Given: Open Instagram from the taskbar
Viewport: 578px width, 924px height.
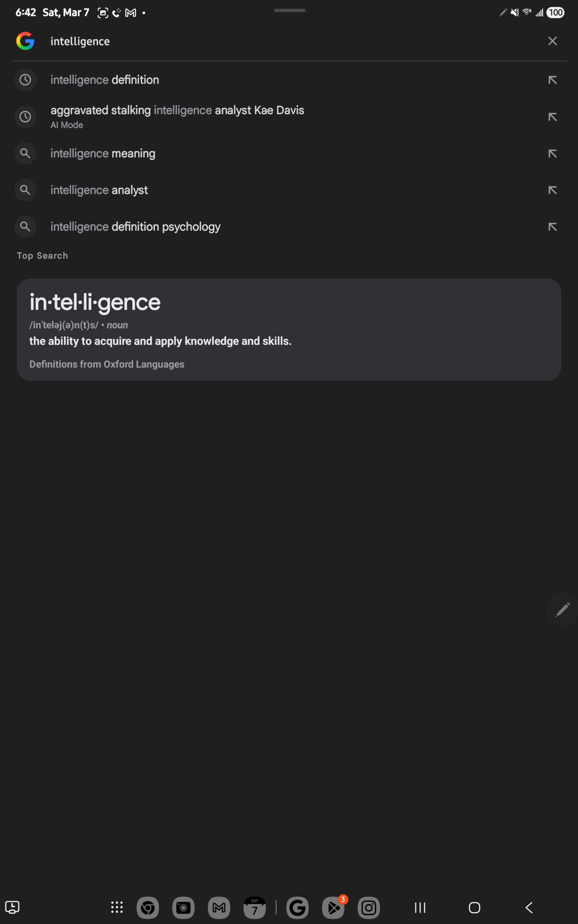Looking at the screenshot, I should tap(368, 907).
